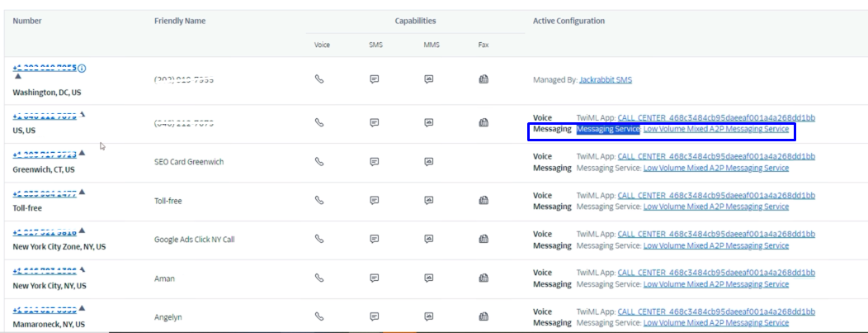Click the voice phone icon in Washington row
868x333 pixels.
319,79
